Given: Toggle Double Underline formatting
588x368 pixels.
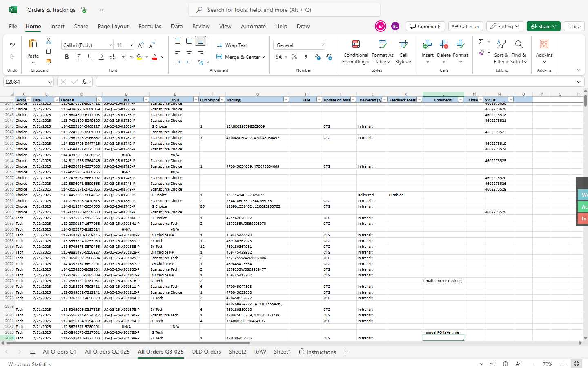Looking at the screenshot, I should click(x=101, y=57).
